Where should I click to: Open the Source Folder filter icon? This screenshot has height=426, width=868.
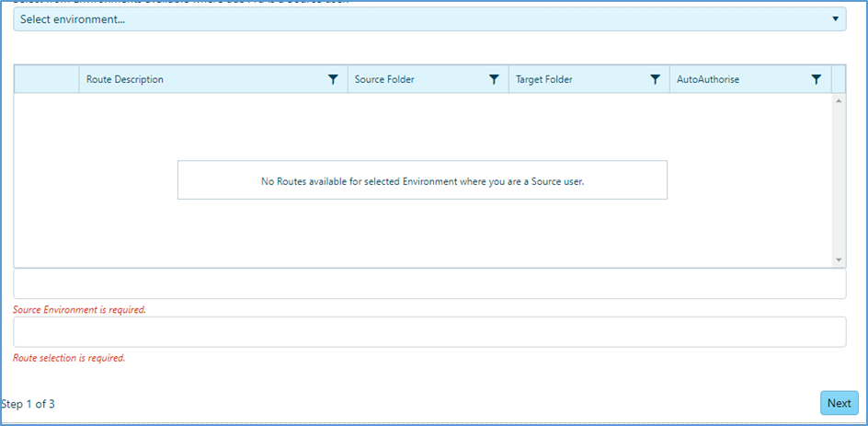coord(495,80)
